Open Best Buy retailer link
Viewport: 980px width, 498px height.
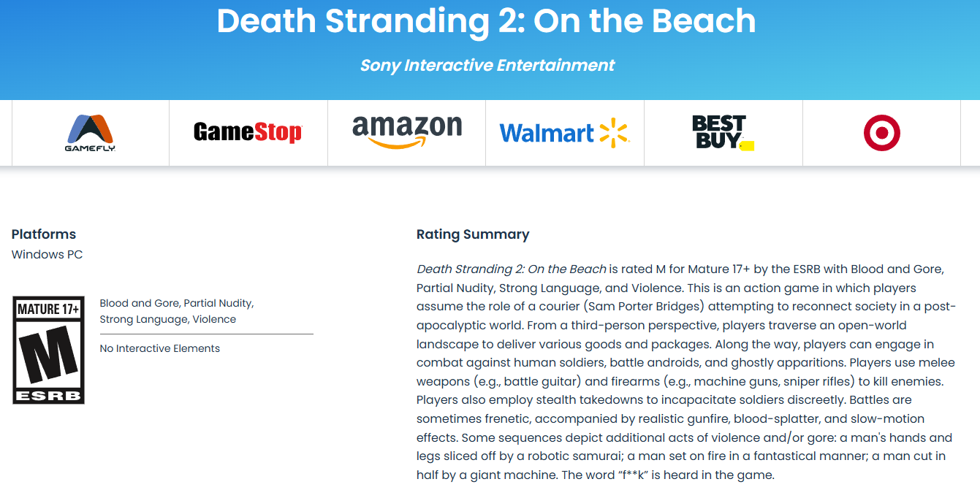pos(723,131)
